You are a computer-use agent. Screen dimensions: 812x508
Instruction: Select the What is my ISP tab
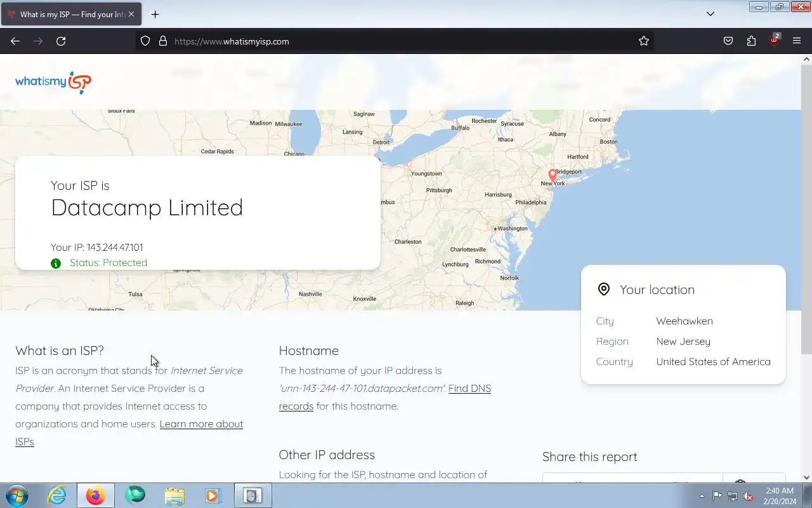pos(71,14)
